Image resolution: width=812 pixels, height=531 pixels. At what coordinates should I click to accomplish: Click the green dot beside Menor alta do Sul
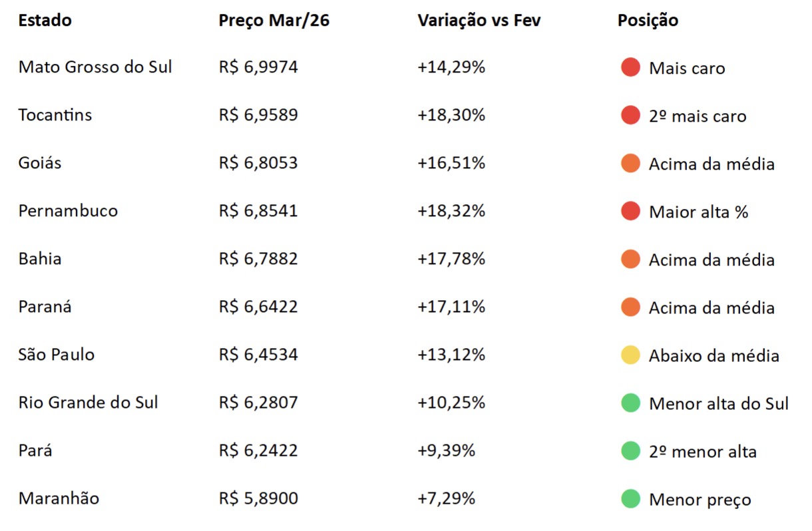tap(630, 403)
